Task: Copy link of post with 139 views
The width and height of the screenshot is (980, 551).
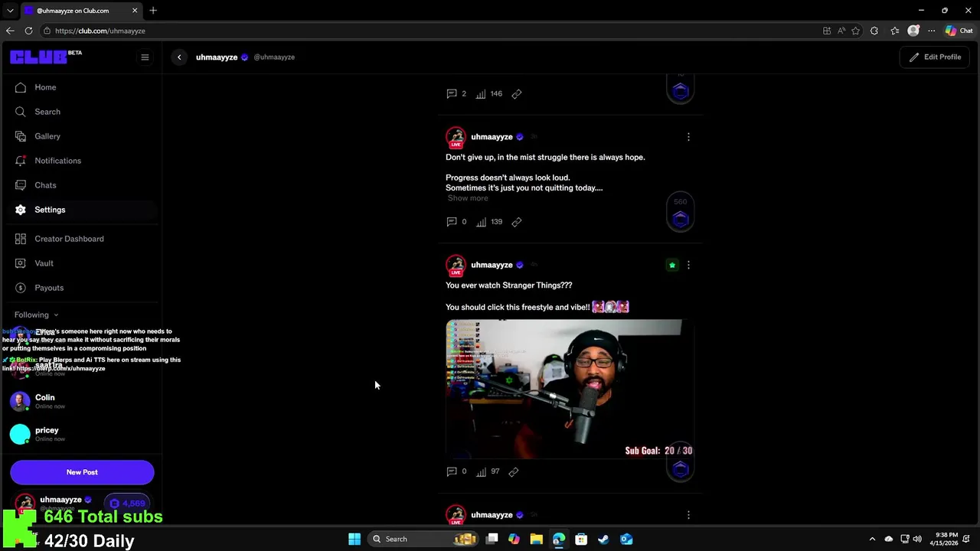Action: [x=517, y=222]
